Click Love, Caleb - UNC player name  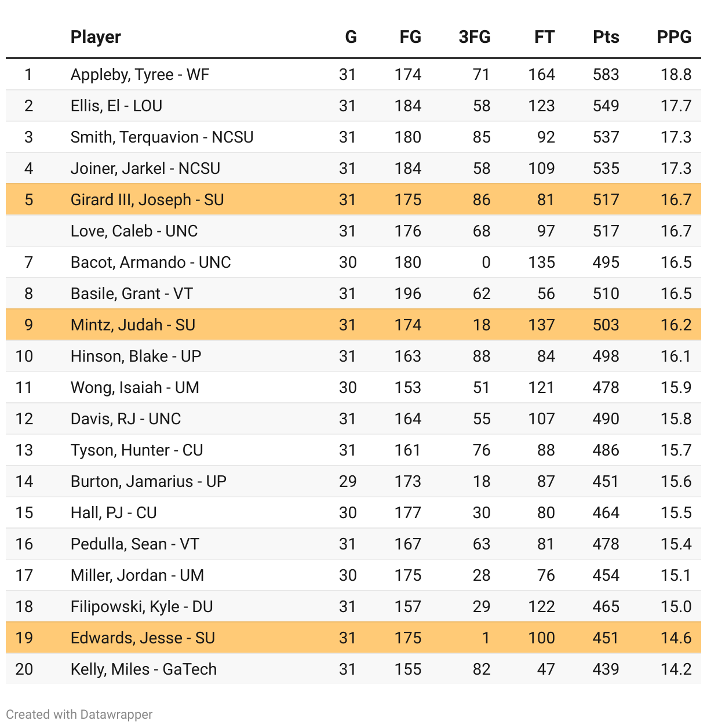tap(134, 231)
